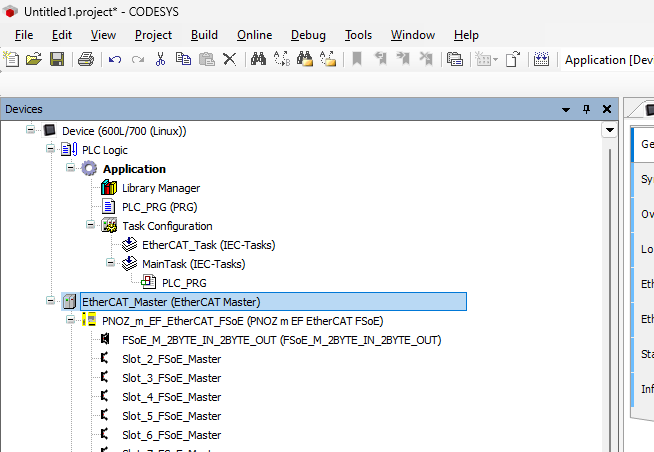The height and width of the screenshot is (452, 654).
Task: Select PLC_PRG under MainTask
Action: [184, 283]
